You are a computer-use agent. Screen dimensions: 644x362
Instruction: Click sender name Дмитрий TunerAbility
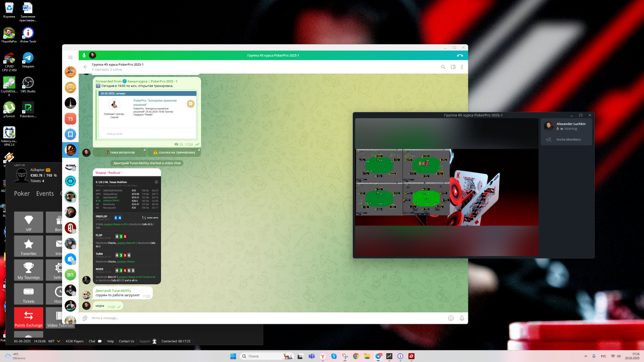(x=113, y=291)
